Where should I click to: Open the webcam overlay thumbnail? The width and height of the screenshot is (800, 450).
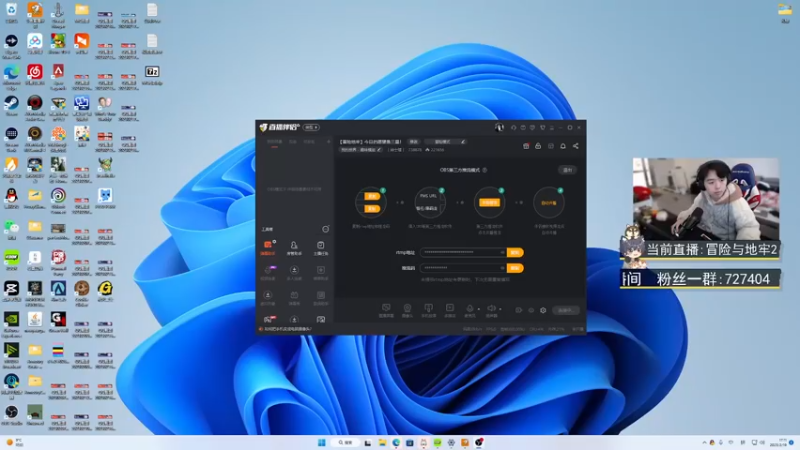pos(706,199)
